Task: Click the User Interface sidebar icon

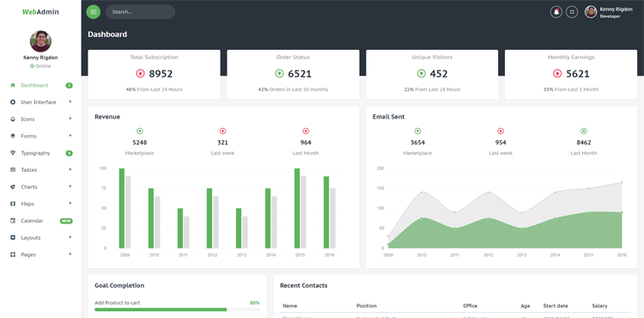Action: pyautogui.click(x=13, y=102)
